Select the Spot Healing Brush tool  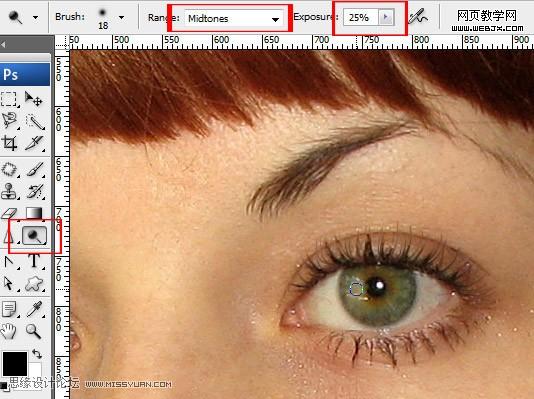click(x=9, y=169)
